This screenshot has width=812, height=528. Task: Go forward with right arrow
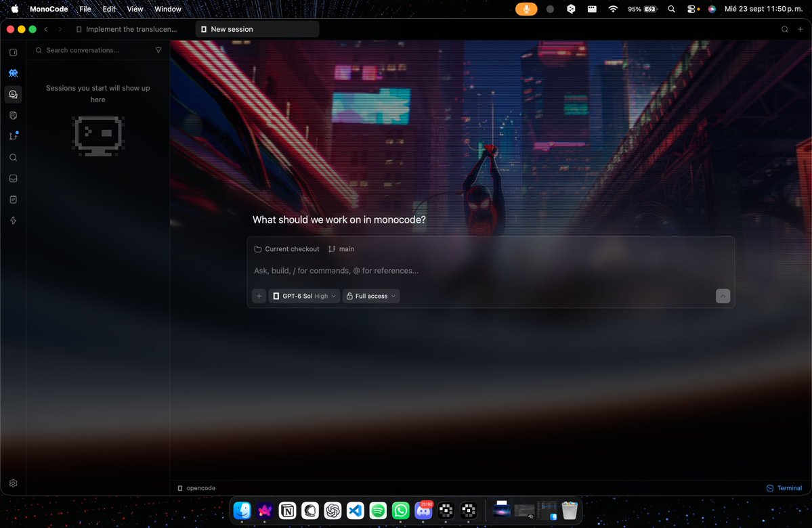point(60,30)
